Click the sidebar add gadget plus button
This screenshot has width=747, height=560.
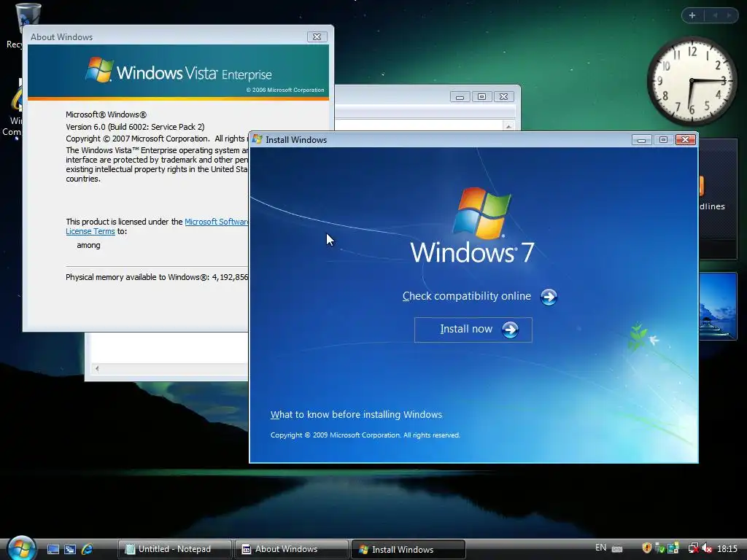pyautogui.click(x=692, y=15)
